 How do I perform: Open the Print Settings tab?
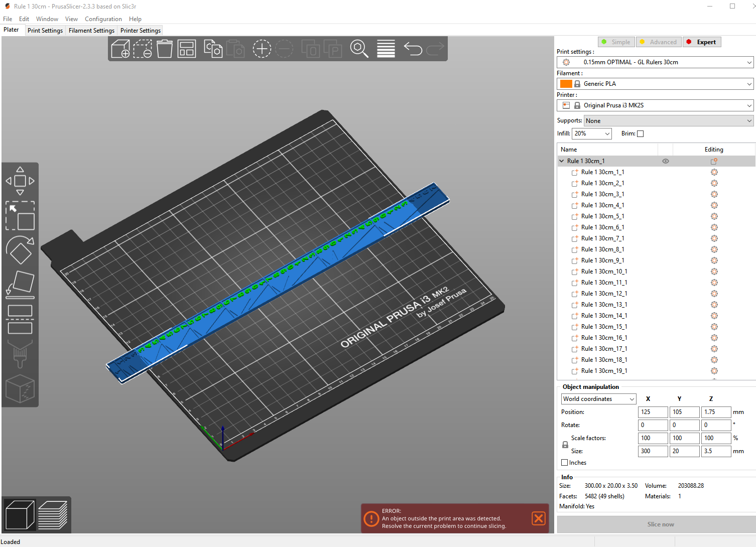click(45, 31)
